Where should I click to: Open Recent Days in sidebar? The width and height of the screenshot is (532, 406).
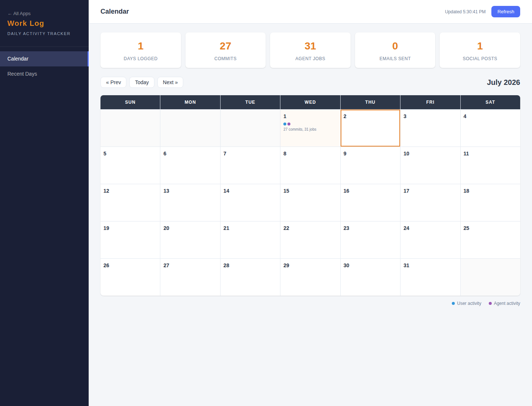44,74
